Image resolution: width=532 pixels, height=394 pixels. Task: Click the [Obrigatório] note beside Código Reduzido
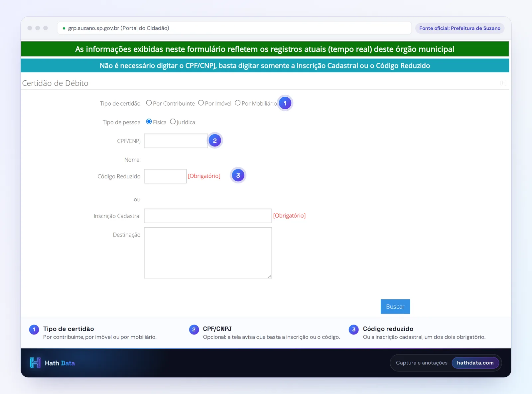tap(204, 176)
